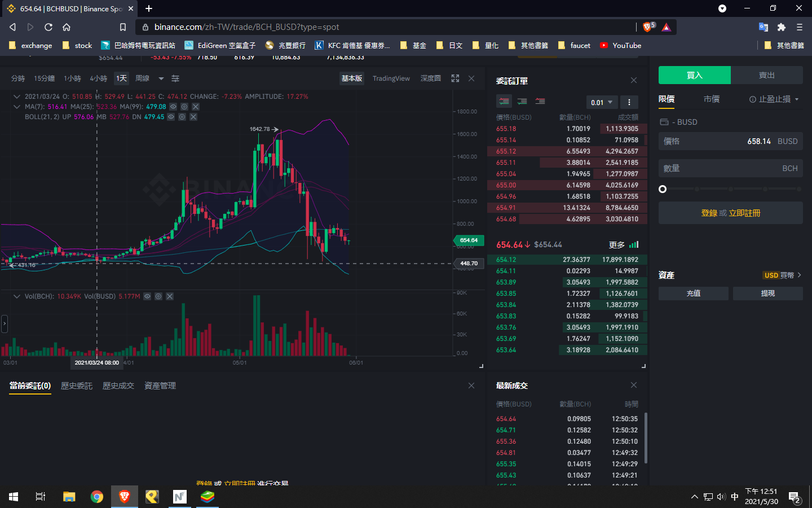
Task: Open order book three-dot options menu
Action: (629, 102)
